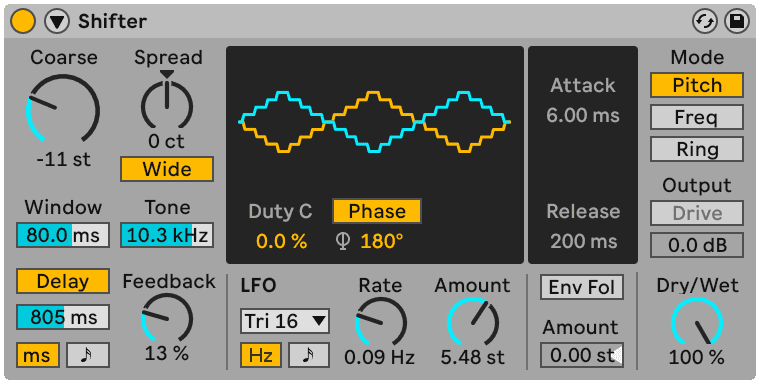
Task: Click the -11 st coarse value
Action: 63,160
